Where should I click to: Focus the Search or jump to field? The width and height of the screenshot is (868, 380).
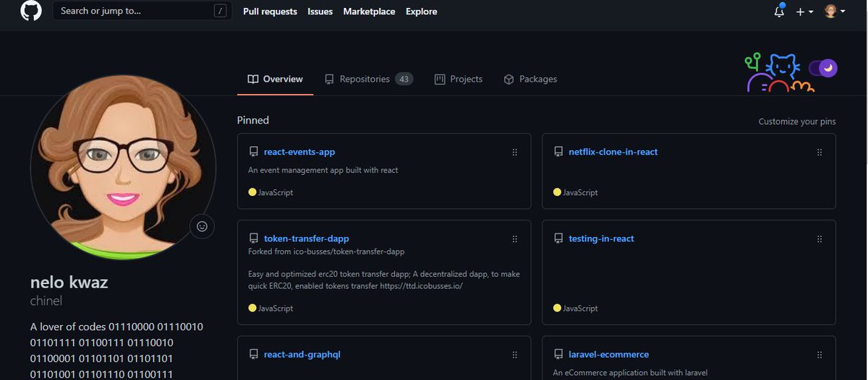pyautogui.click(x=142, y=11)
